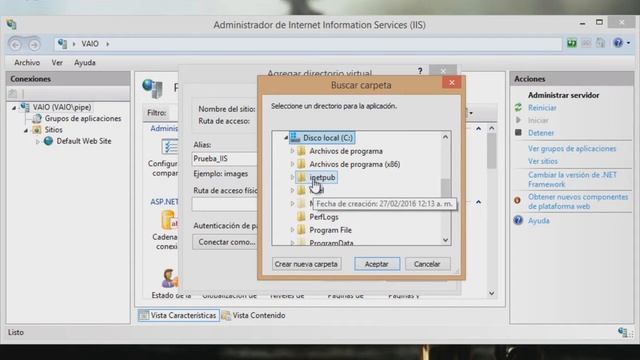Click the Alias input field containing Prueba_IIS
This screenshot has height=360, width=640.
225,159
